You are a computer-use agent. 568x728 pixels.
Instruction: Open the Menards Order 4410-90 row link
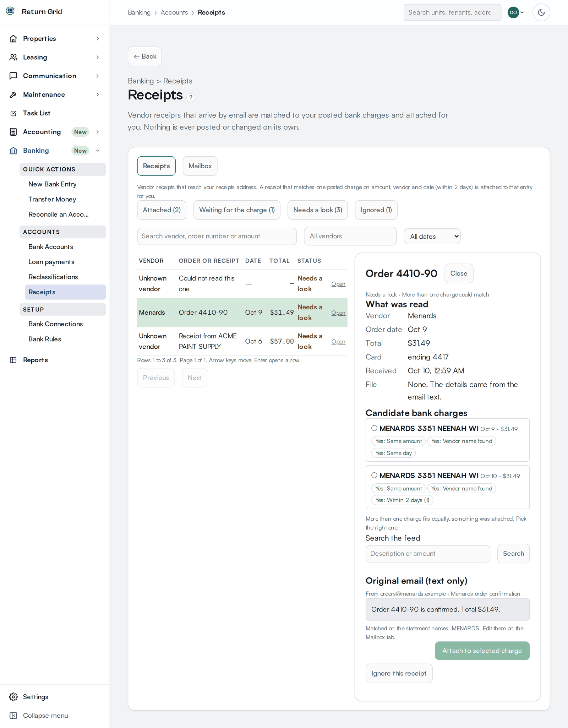click(338, 313)
